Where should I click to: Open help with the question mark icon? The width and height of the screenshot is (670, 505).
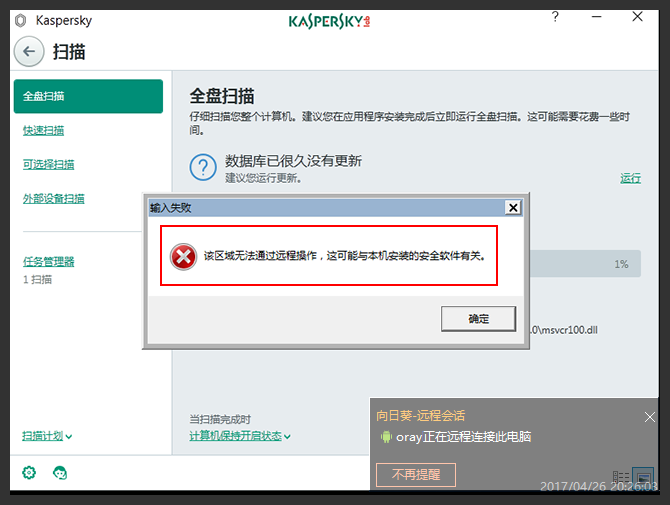click(555, 17)
